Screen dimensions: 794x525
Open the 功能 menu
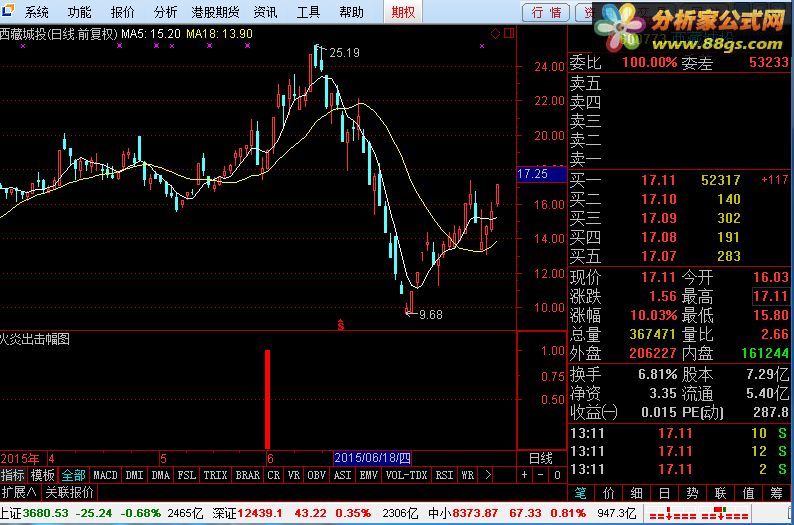(x=80, y=11)
